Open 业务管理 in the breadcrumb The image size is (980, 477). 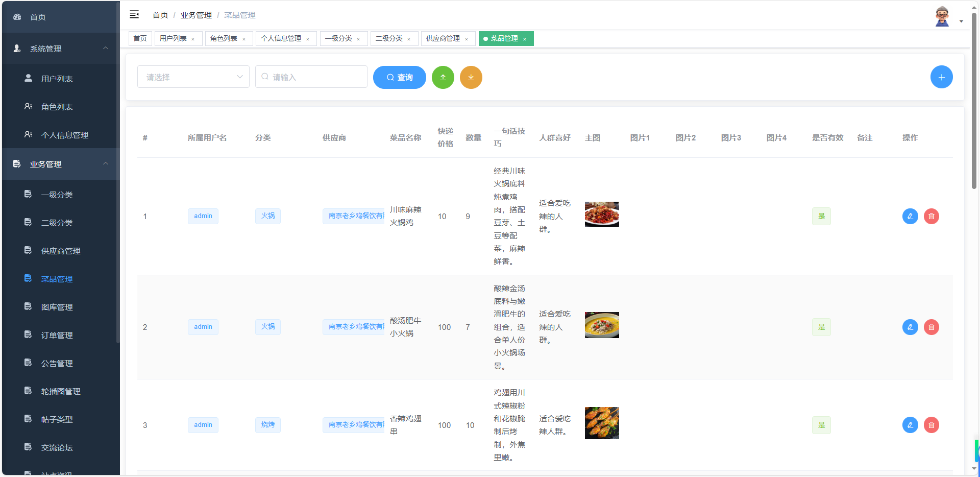coord(196,15)
